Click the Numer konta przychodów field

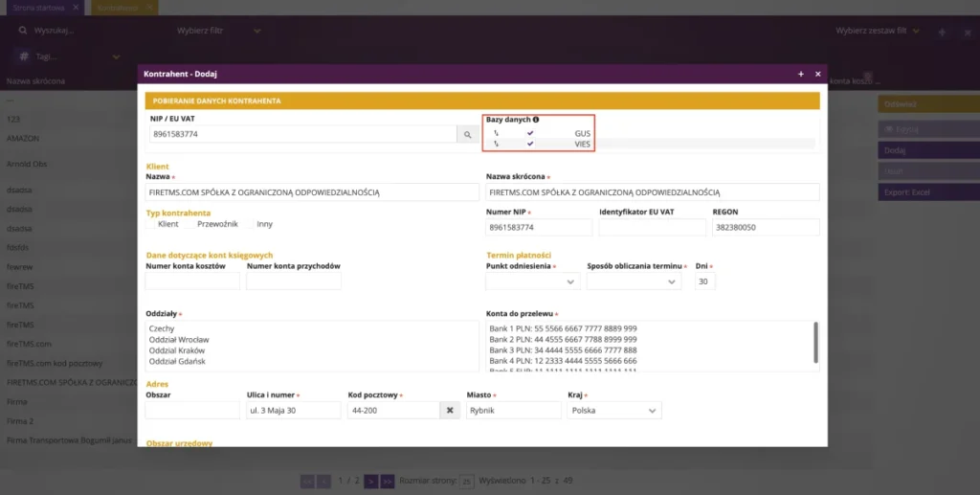click(x=294, y=281)
